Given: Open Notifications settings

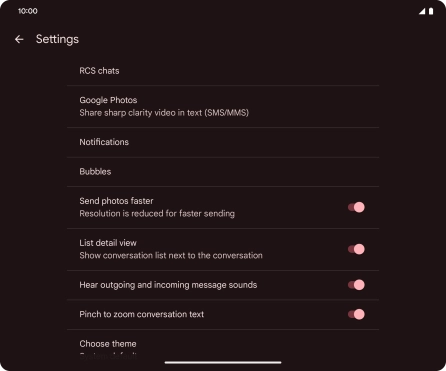Looking at the screenshot, I should (223, 142).
